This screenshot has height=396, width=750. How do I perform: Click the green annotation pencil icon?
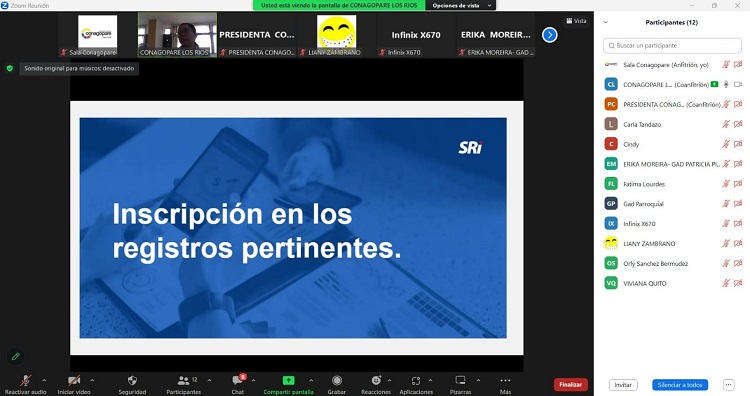pos(16,356)
